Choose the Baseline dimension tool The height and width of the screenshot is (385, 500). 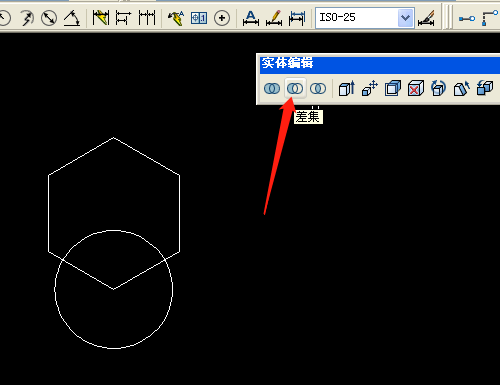pyautogui.click(x=123, y=18)
